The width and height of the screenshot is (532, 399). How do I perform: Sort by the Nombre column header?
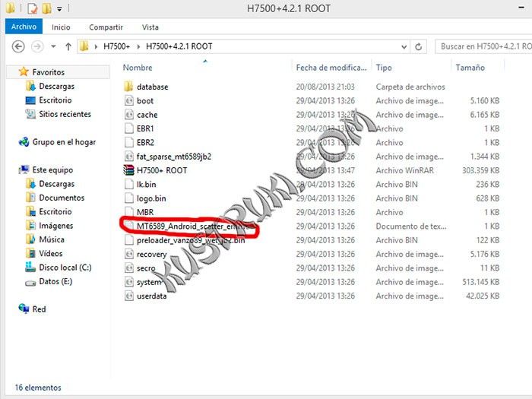[138, 68]
